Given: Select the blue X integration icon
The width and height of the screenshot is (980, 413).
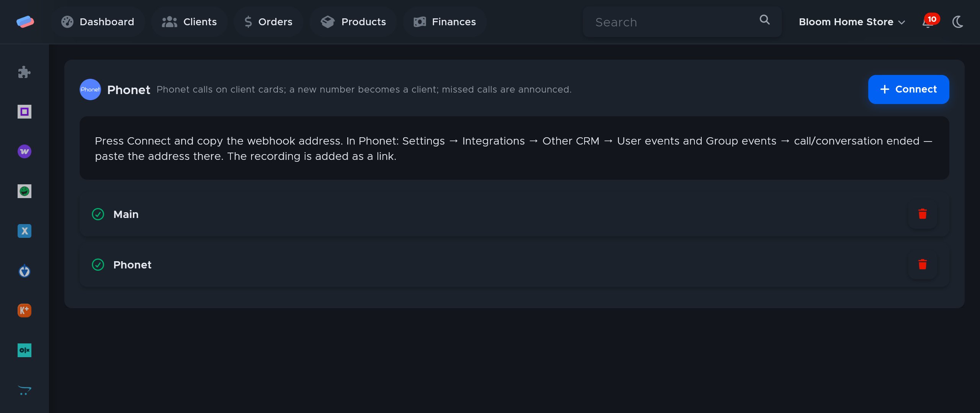Looking at the screenshot, I should tap(24, 231).
